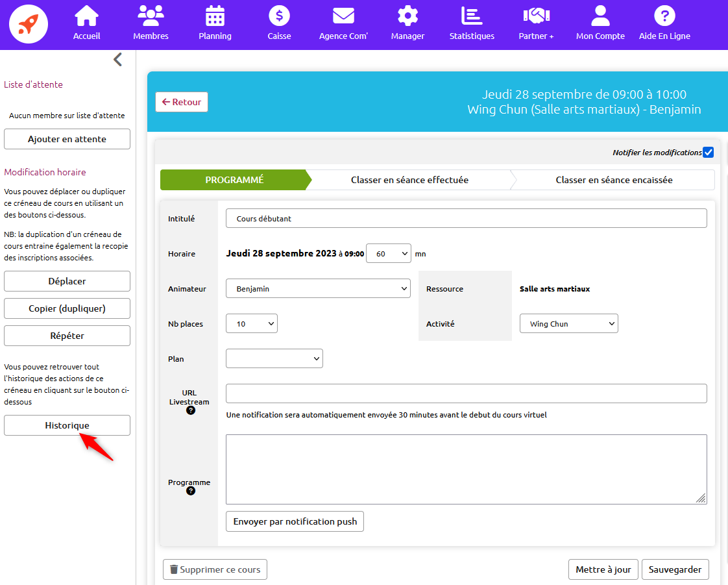Select Classer en séance effectuée step
The width and height of the screenshot is (728, 585).
point(409,180)
